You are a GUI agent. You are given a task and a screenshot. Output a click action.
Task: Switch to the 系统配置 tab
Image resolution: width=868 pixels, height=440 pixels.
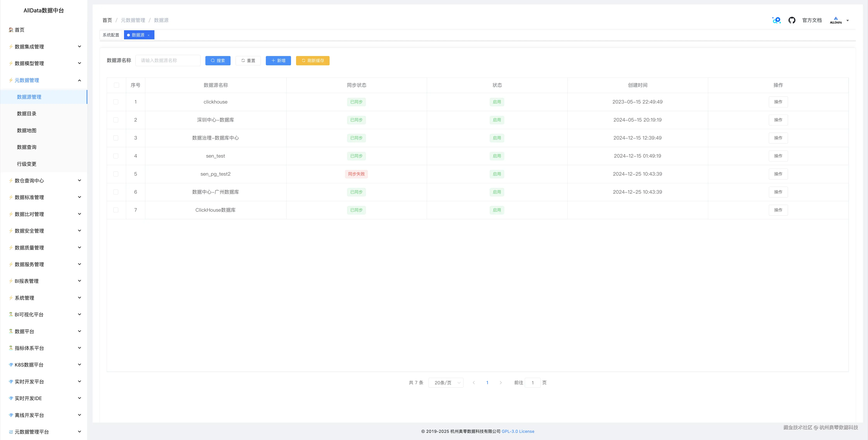(x=111, y=35)
